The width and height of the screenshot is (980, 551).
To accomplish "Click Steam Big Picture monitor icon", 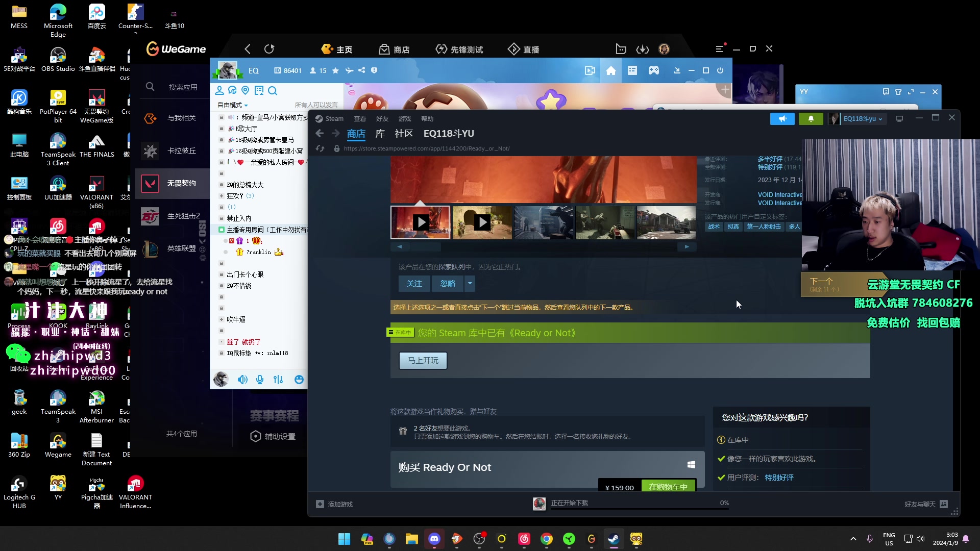I will click(899, 119).
